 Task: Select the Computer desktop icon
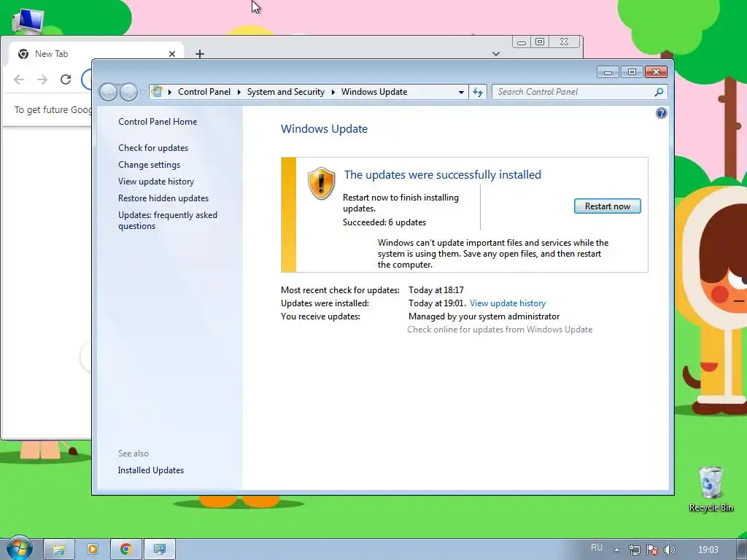28,21
